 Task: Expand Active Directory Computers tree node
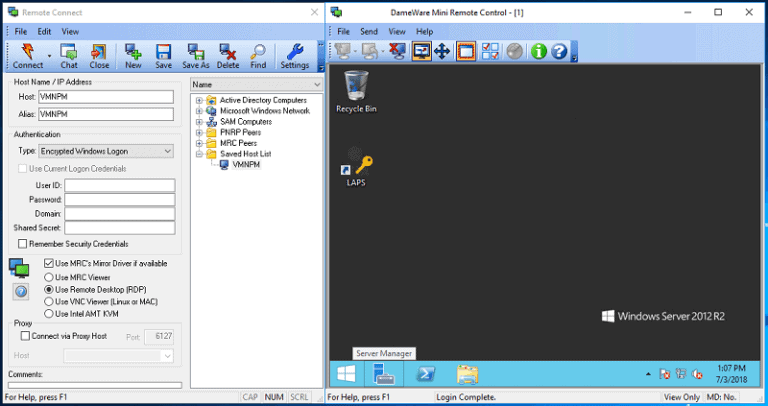click(200, 100)
